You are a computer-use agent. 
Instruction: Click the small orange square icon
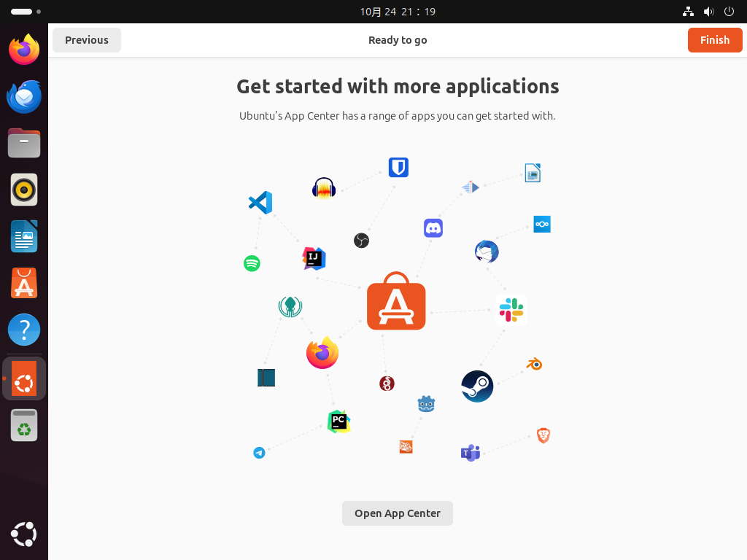pos(406,447)
